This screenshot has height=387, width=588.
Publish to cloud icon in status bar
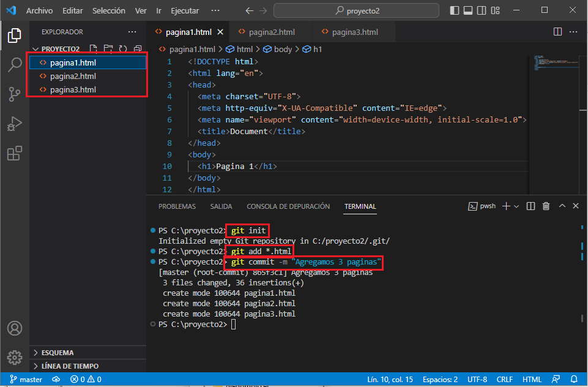pyautogui.click(x=56, y=379)
